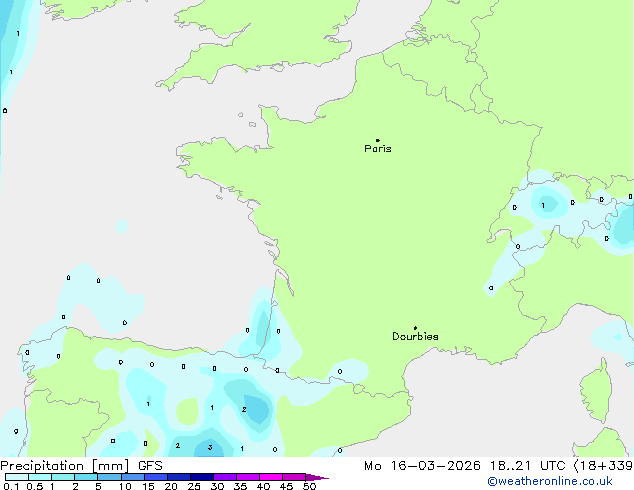The width and height of the screenshot is (634, 490).
Task: Pick the 0.5–1 mm legend swatch
Action: pos(40,477)
